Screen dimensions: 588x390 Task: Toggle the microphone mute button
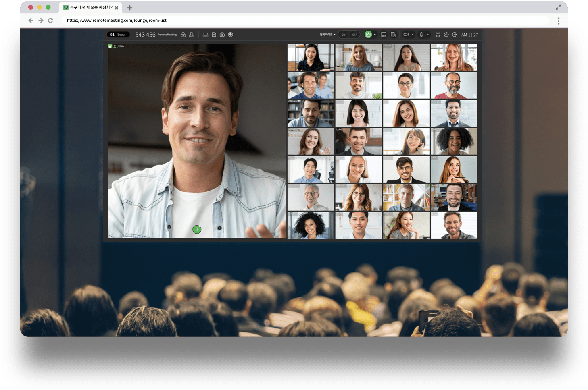pyautogui.click(x=421, y=35)
